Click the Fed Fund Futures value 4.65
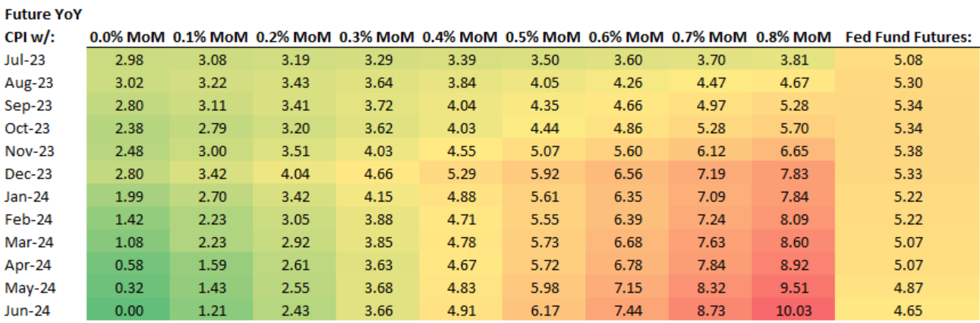 (x=908, y=310)
